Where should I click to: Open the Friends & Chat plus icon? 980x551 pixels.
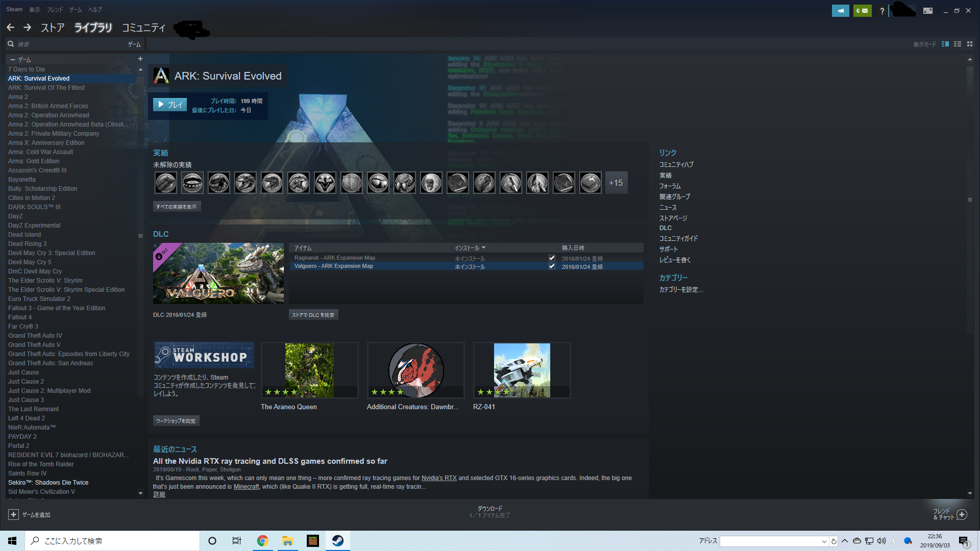[962, 514]
